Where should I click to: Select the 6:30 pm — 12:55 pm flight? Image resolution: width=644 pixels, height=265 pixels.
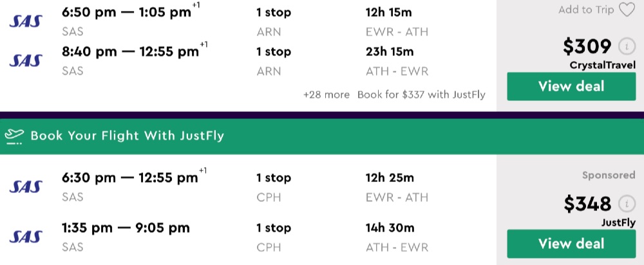click(129, 178)
